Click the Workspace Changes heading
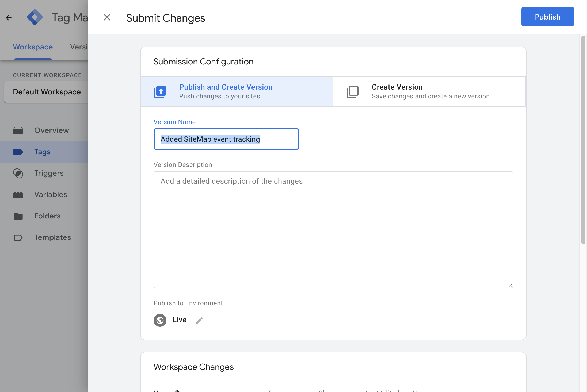The image size is (587, 392). pos(194,367)
